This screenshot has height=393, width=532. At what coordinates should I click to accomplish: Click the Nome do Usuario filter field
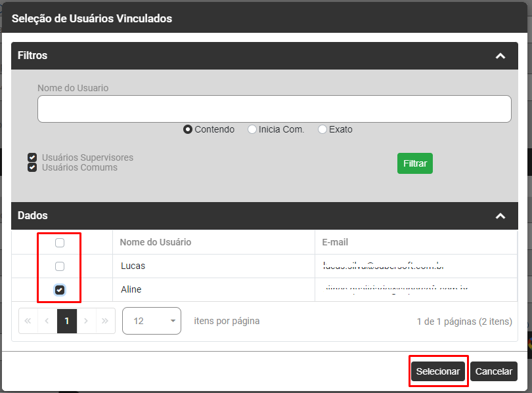point(274,109)
